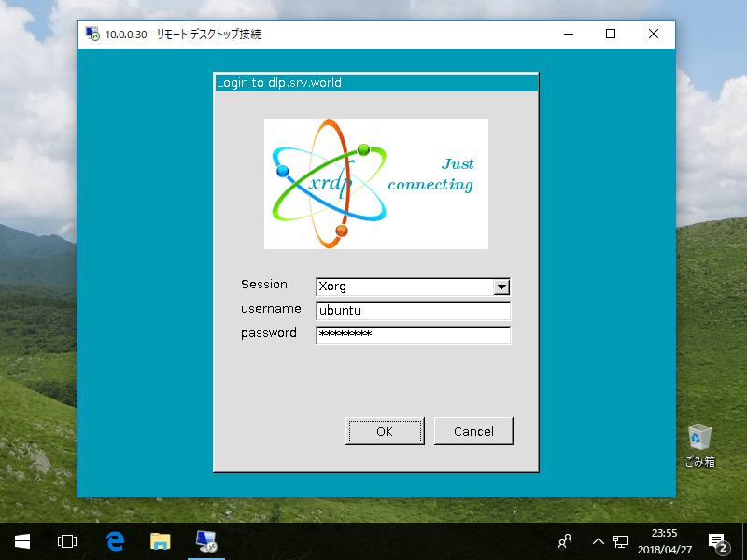The image size is (747, 560).
Task: Click into the password input field
Action: pos(413,335)
